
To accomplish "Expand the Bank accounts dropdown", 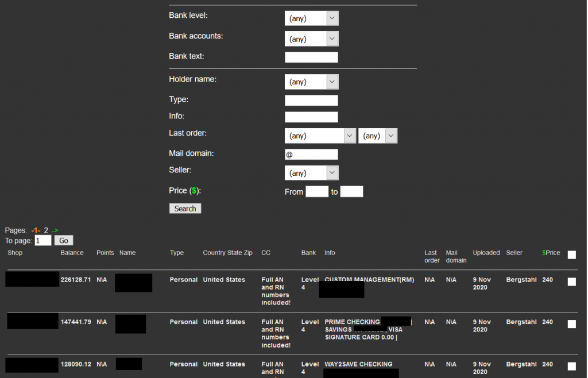I will 311,39.
